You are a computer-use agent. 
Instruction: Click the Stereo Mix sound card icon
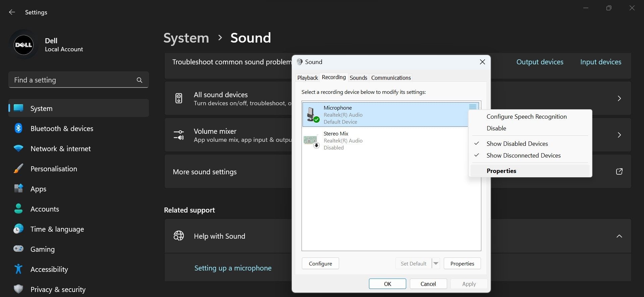(x=311, y=140)
